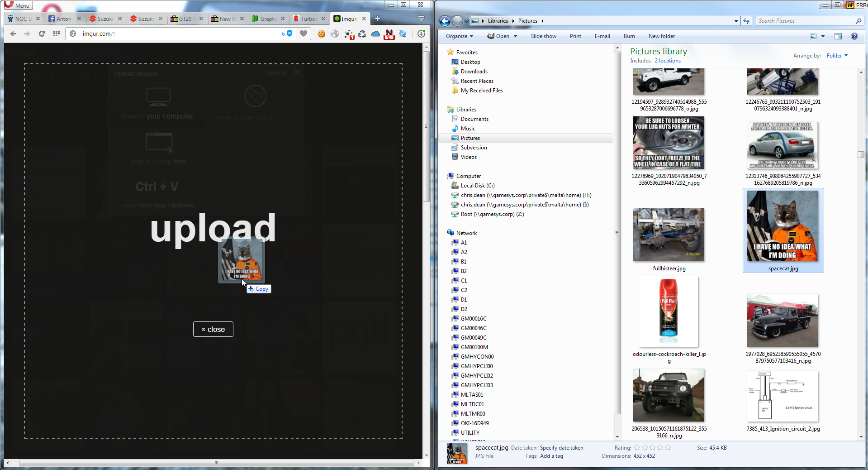Click the imgur.com address field
Screen dimensions: 868x470
[x=179, y=34]
